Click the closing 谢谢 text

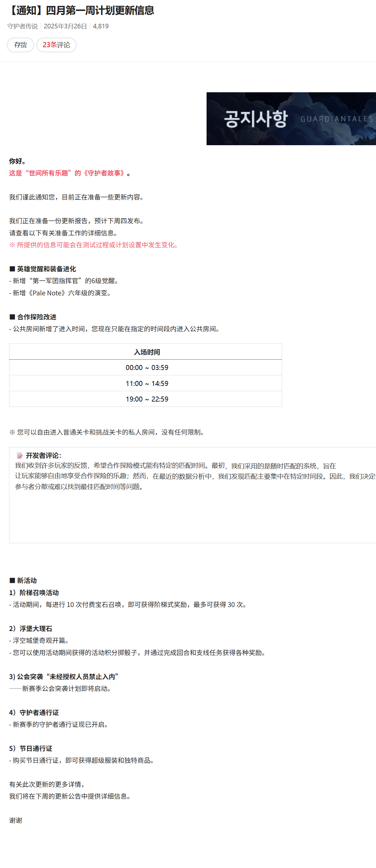point(16,821)
